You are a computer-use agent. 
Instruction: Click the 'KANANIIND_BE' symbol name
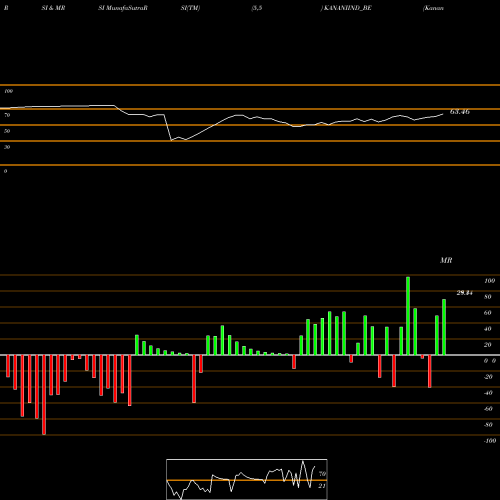pyautogui.click(x=348, y=8)
